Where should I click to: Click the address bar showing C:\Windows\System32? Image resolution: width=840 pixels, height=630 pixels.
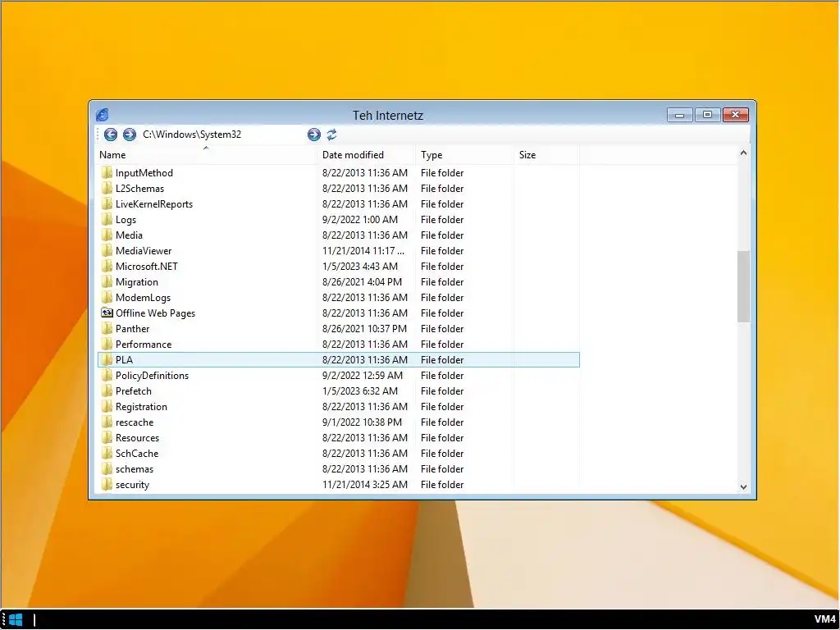[222, 135]
